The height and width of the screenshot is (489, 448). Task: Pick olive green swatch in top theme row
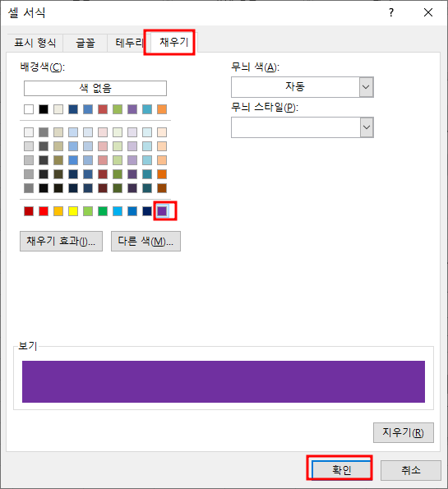tap(118, 109)
